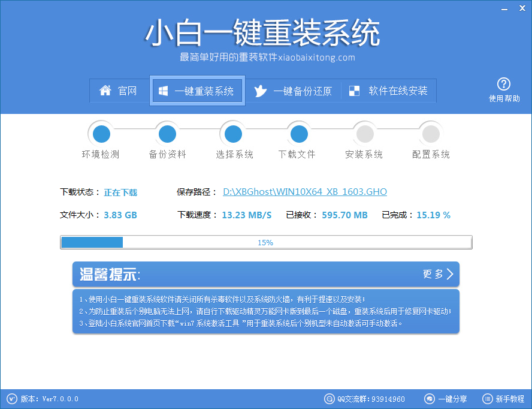The width and height of the screenshot is (532, 409).
Task: Switch to 一键备份还原 tab
Action: (x=293, y=91)
